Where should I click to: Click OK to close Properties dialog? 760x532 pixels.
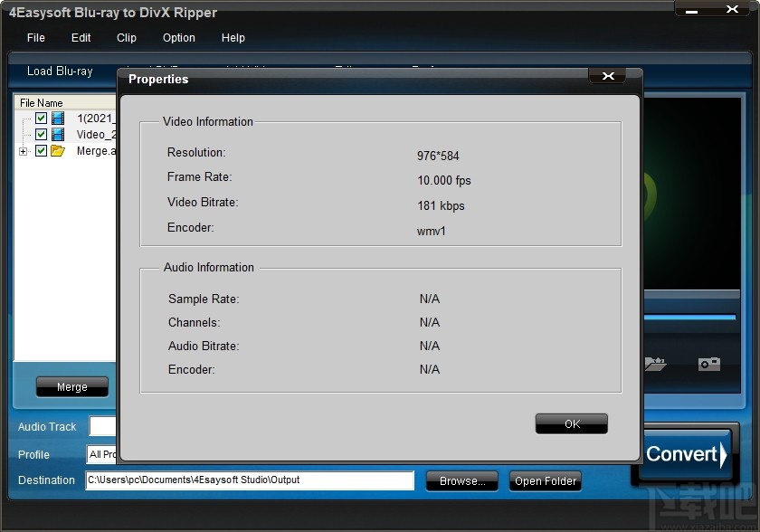(x=571, y=423)
